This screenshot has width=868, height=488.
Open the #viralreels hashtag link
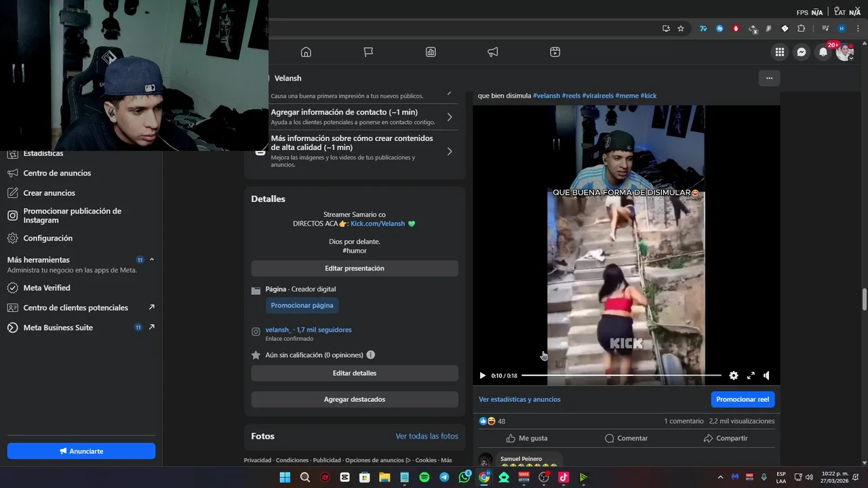(x=597, y=96)
